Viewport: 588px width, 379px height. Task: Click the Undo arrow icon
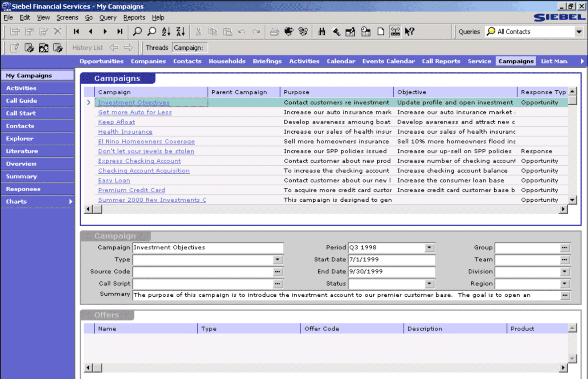tap(242, 32)
